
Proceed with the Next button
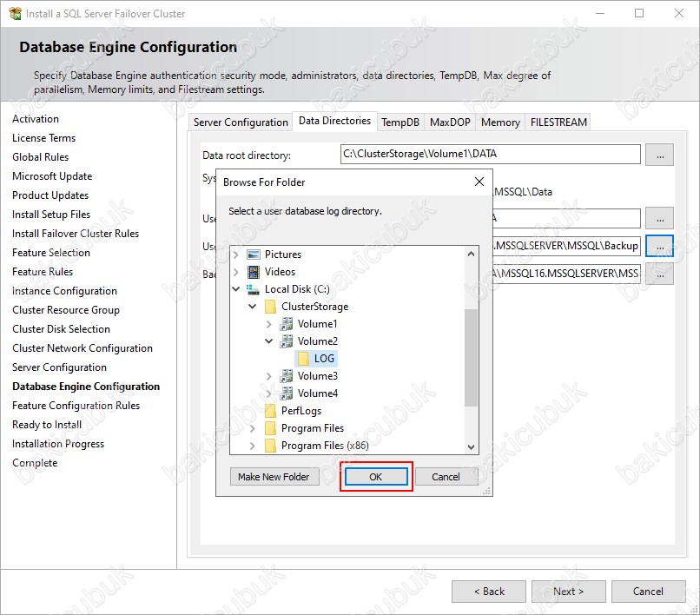tap(568, 592)
